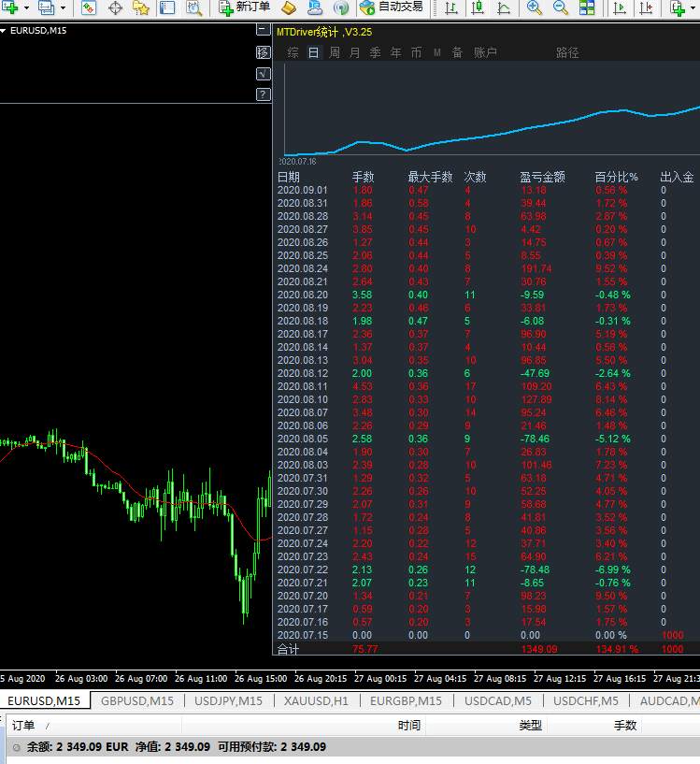The height and width of the screenshot is (764, 700).
Task: Click the 合计 total row label
Action: [x=288, y=649]
